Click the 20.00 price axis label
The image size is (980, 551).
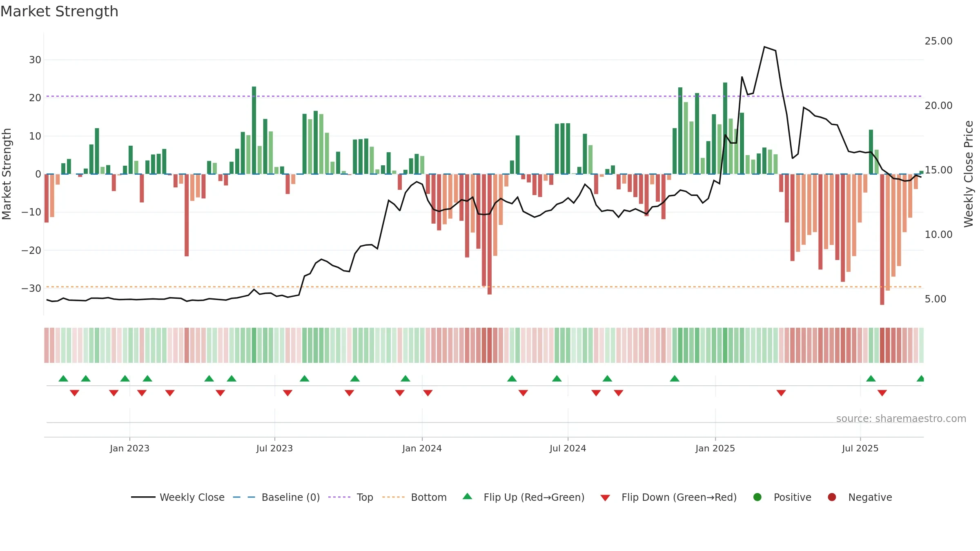pos(938,106)
